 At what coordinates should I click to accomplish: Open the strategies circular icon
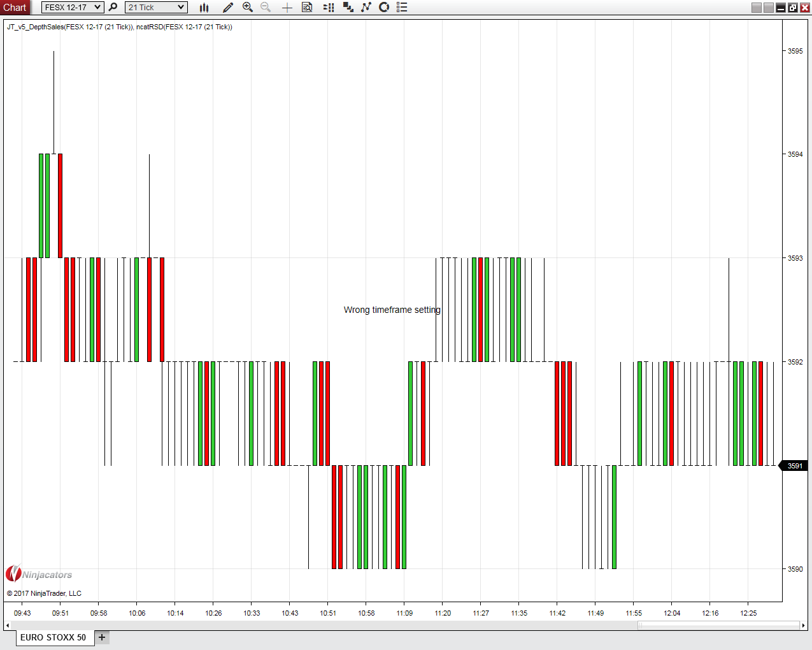pyautogui.click(x=384, y=8)
